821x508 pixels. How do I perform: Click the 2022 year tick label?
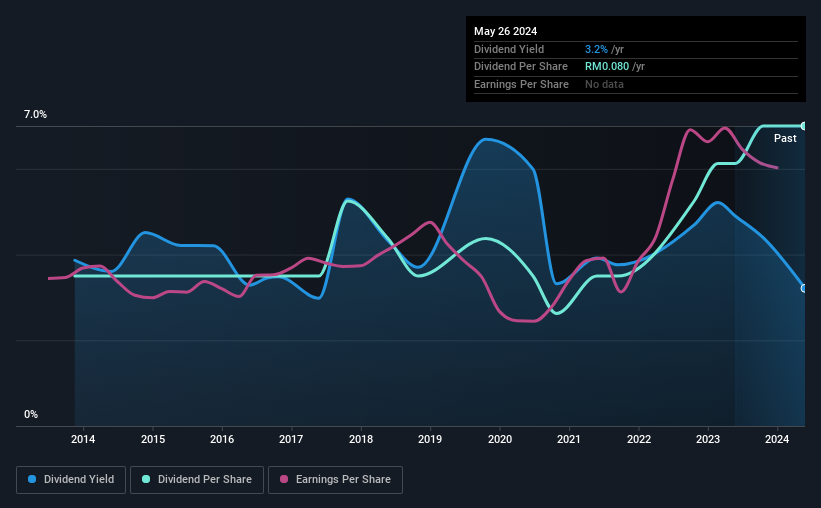pos(639,439)
